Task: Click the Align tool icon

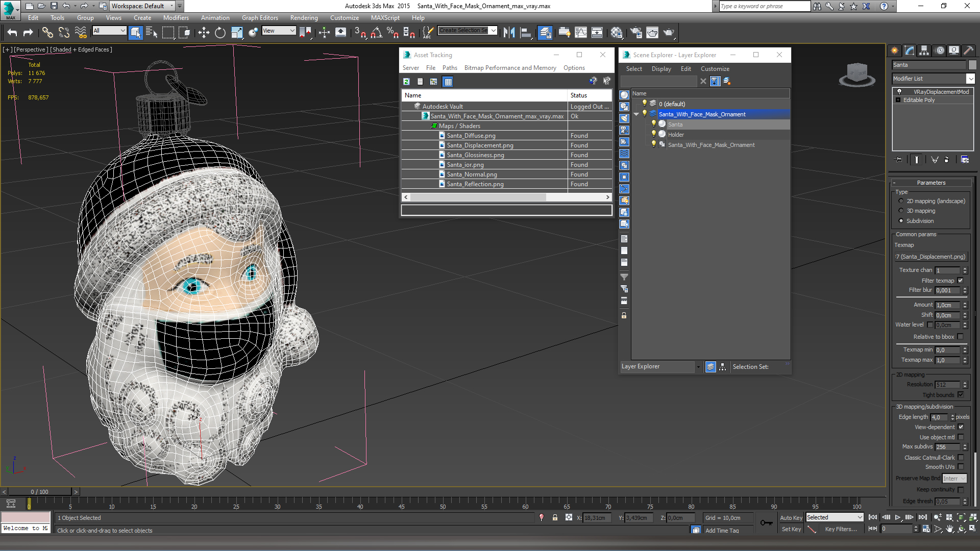Action: [526, 33]
